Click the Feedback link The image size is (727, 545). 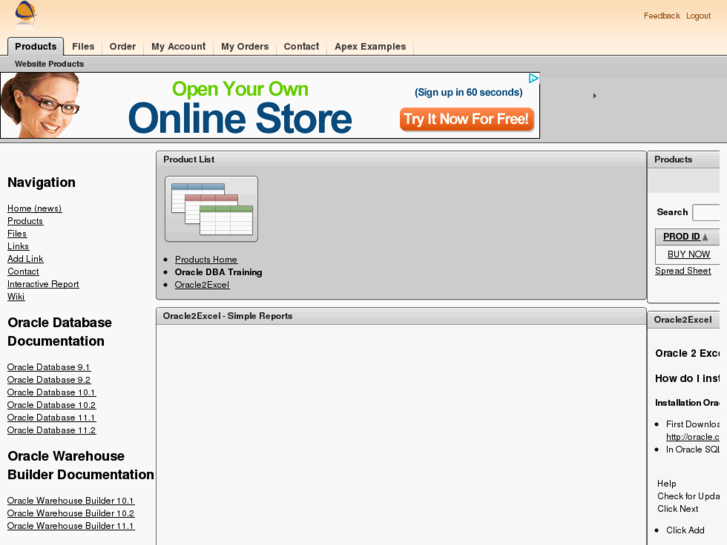pos(662,16)
